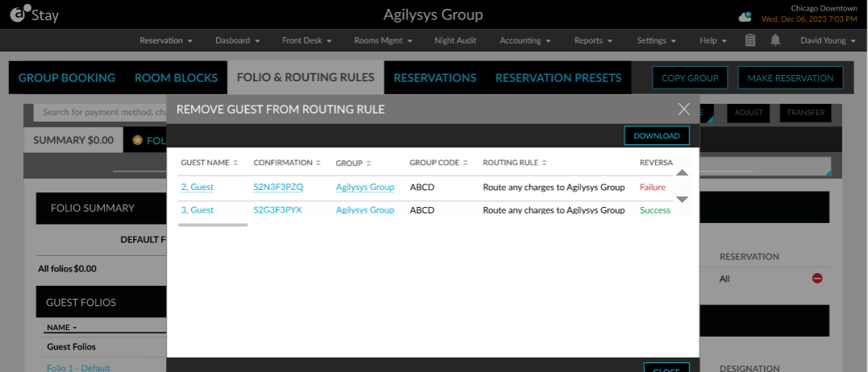Screen dimensions: 868x372
Task: Click the Stay logo icon
Action: tap(19, 15)
